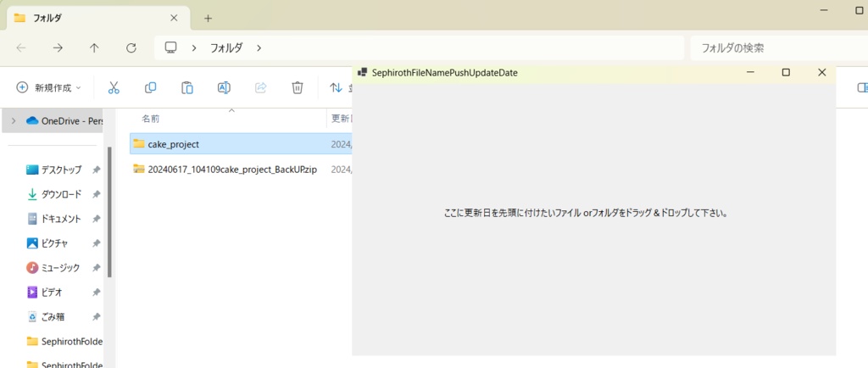
Task: Delete selected item with the trash icon
Action: click(x=298, y=87)
